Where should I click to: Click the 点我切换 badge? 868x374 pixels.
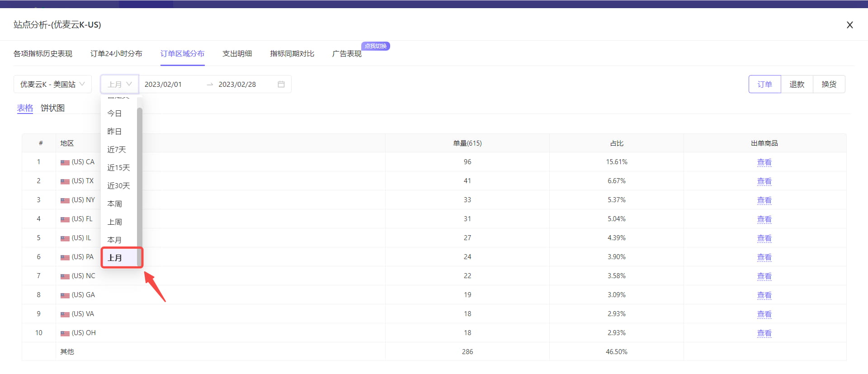click(x=375, y=46)
